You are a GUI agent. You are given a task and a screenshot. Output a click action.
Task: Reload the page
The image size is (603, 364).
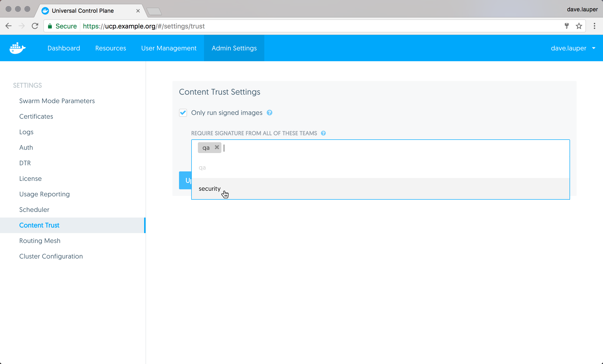pos(35,26)
